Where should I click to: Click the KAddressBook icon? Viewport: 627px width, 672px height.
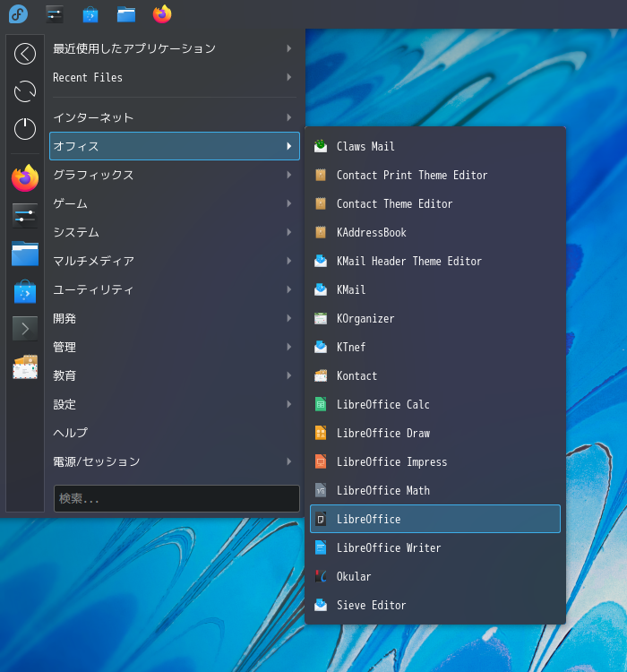pyautogui.click(x=321, y=232)
